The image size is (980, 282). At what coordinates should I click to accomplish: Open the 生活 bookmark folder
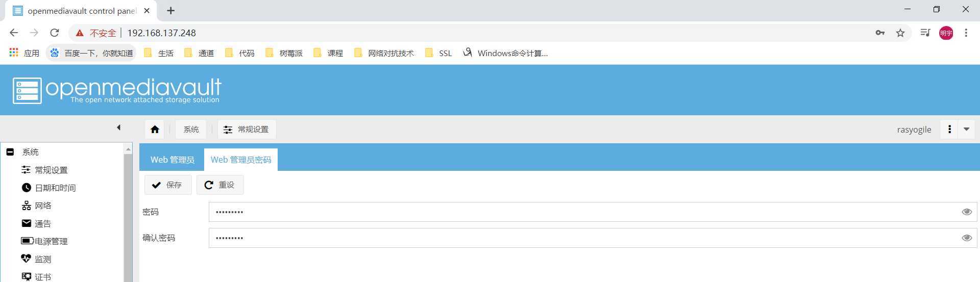point(159,53)
